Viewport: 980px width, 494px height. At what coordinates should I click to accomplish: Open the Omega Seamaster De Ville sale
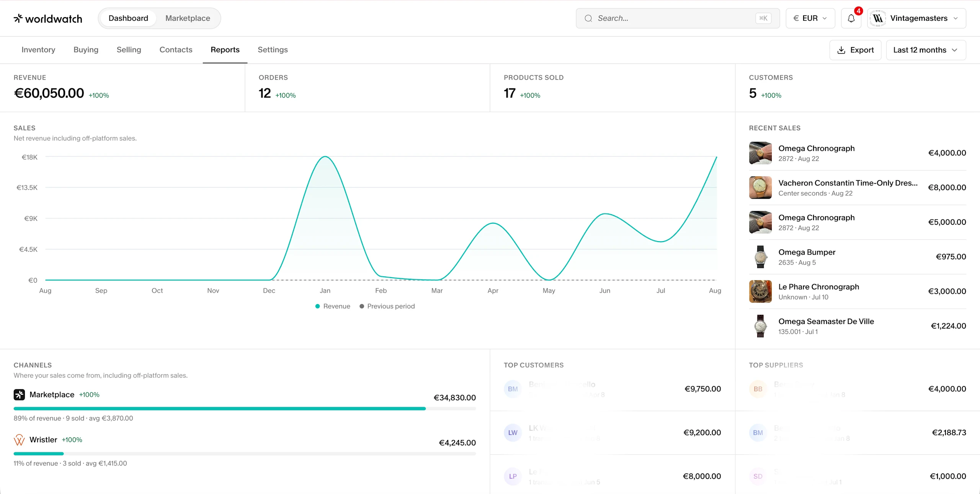pos(857,326)
